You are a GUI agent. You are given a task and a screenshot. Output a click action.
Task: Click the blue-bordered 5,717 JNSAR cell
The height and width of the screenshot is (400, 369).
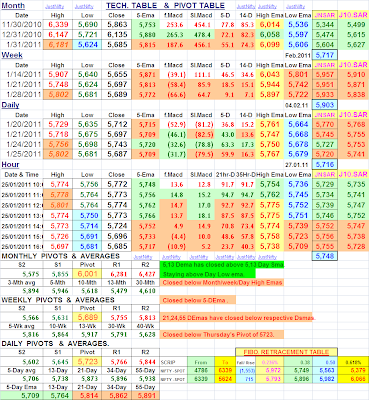(325, 55)
